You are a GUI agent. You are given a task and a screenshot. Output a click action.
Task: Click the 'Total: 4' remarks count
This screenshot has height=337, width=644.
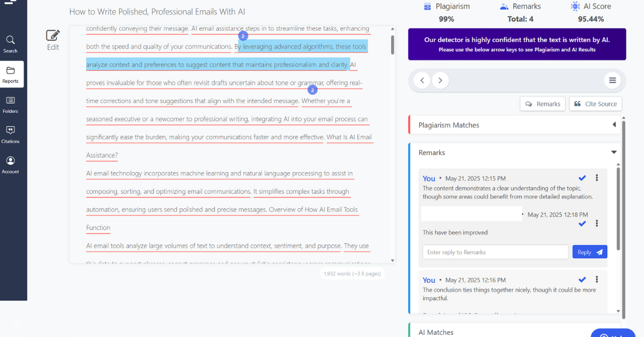[x=521, y=19]
